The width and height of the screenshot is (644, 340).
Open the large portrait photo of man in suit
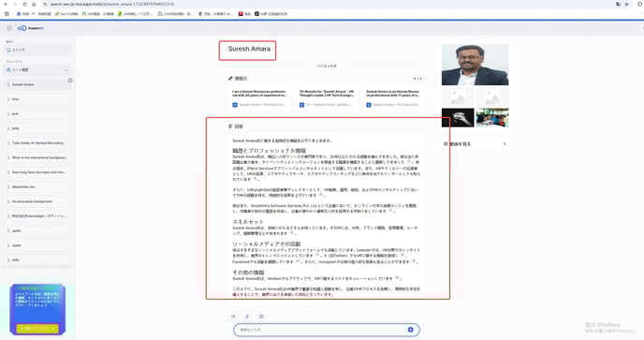click(476, 65)
